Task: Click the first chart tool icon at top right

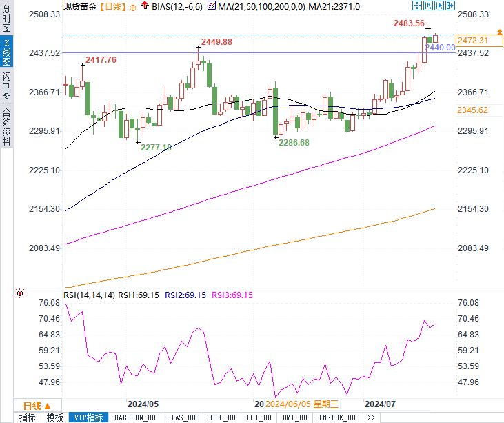Action: [x=416, y=6]
